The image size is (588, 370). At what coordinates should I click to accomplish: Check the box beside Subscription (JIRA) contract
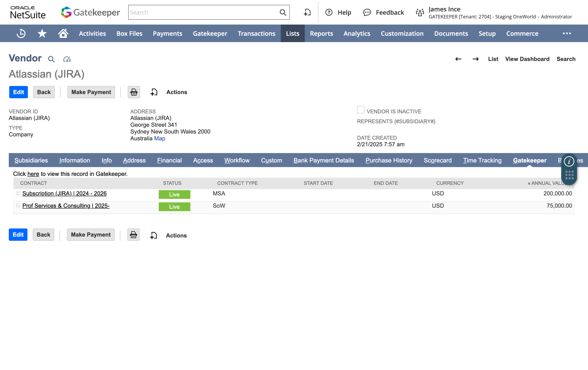[18, 193]
